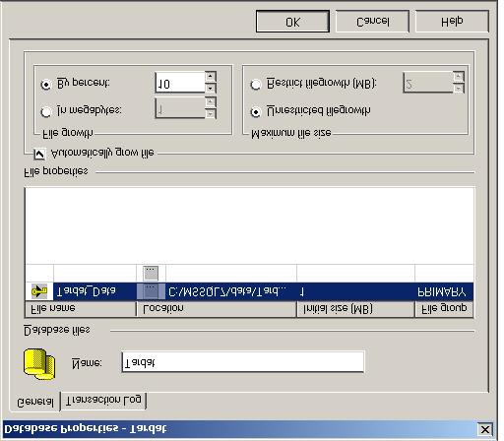The image size is (504, 441).
Task: Click the File group column header
Action: pyautogui.click(x=444, y=309)
